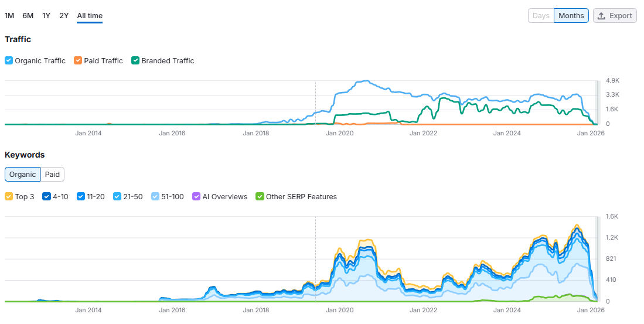Toggle the 51-100 positions checkbox

(155, 196)
